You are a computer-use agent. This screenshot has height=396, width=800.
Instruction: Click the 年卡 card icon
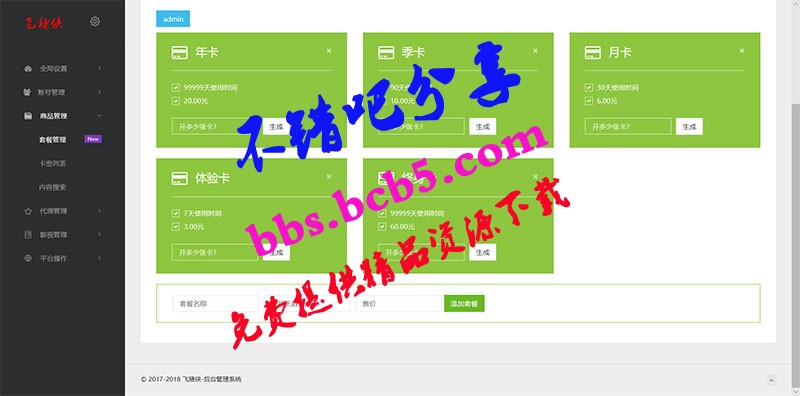coord(180,53)
